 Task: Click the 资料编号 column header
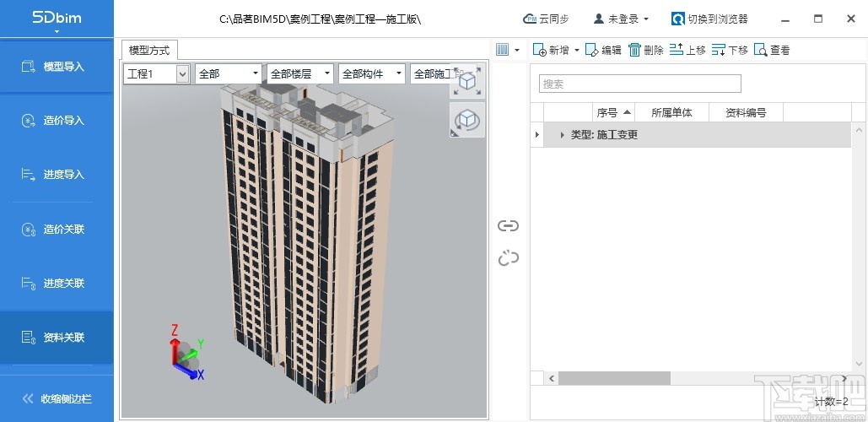746,112
